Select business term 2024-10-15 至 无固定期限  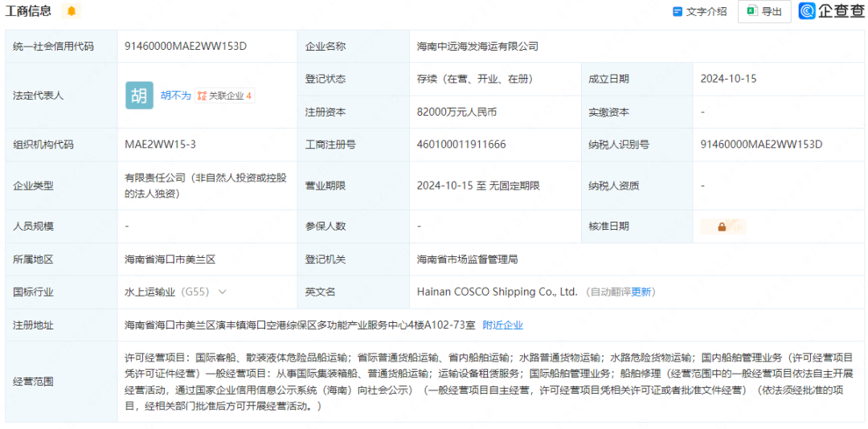tap(478, 186)
